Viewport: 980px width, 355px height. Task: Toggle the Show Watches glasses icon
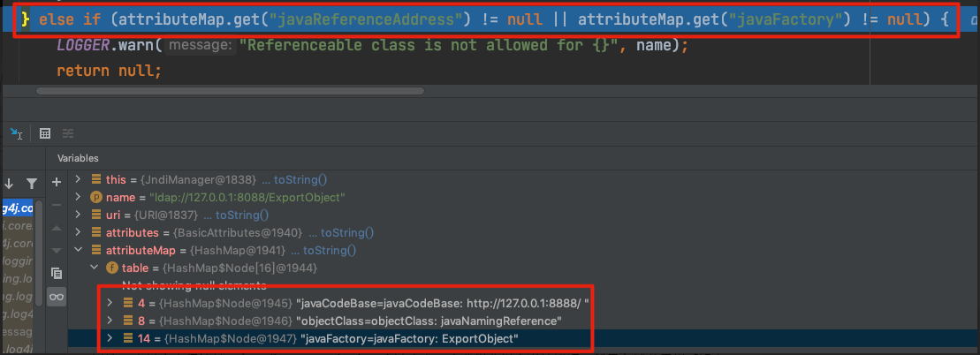click(57, 297)
